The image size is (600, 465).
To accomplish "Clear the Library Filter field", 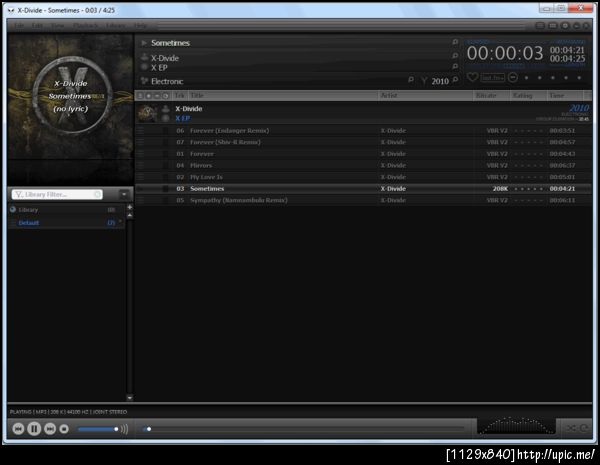I will [97, 194].
